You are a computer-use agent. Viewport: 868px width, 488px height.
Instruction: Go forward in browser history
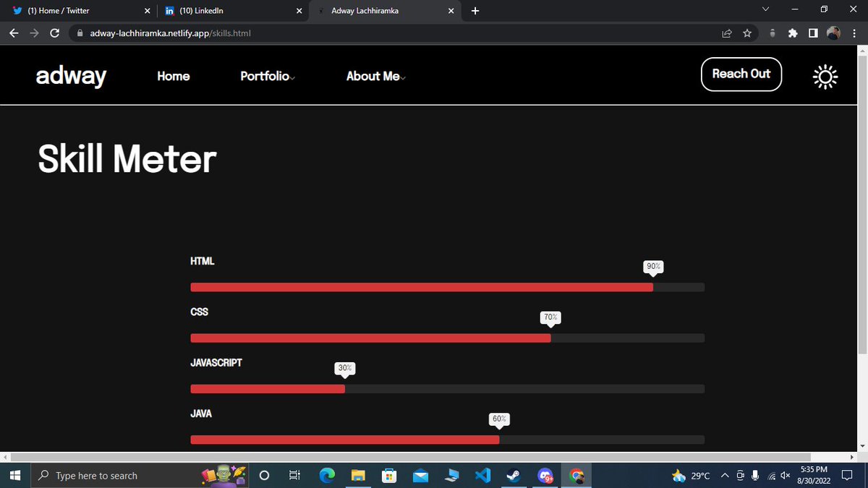(34, 33)
